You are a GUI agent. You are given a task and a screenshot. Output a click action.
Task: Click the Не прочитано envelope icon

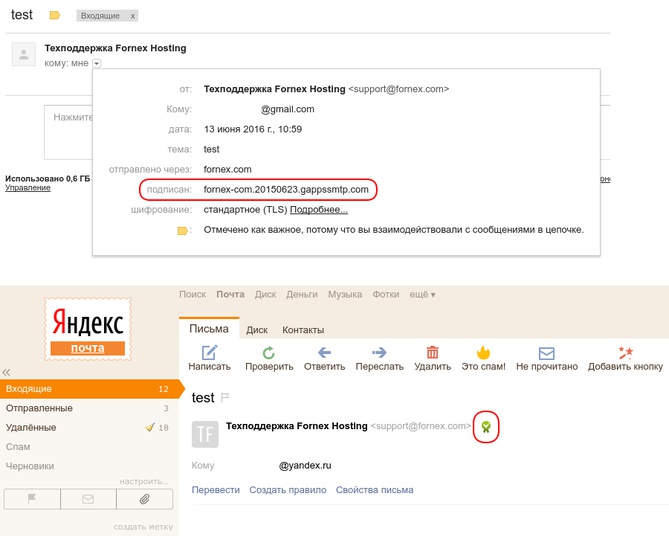point(547,353)
